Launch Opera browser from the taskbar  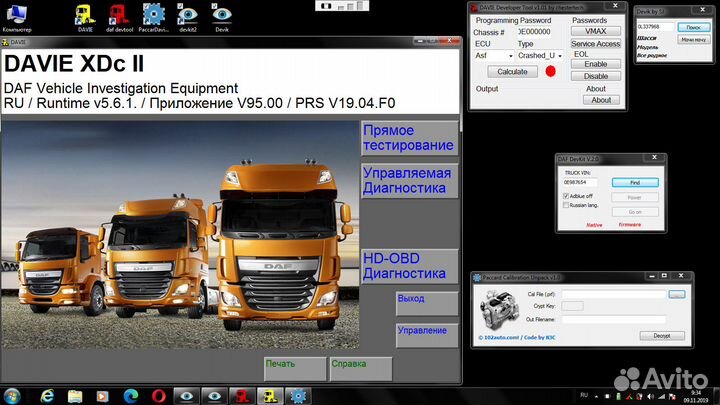(158, 396)
